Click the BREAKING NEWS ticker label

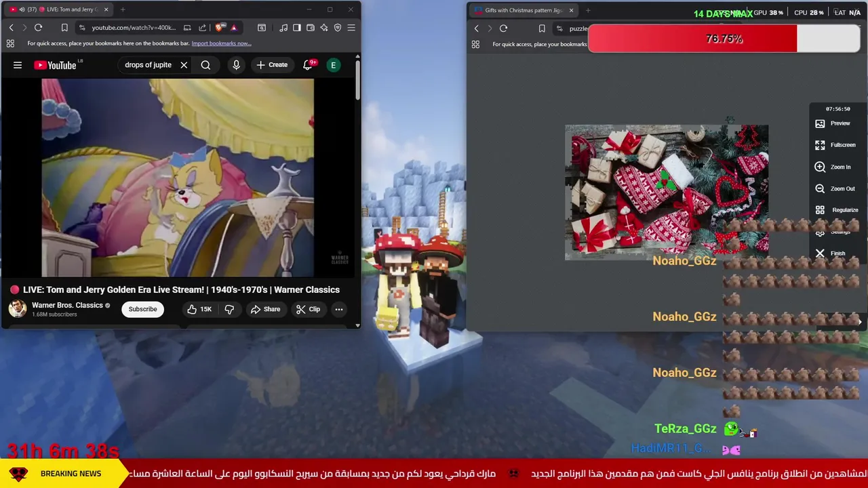coord(71,474)
